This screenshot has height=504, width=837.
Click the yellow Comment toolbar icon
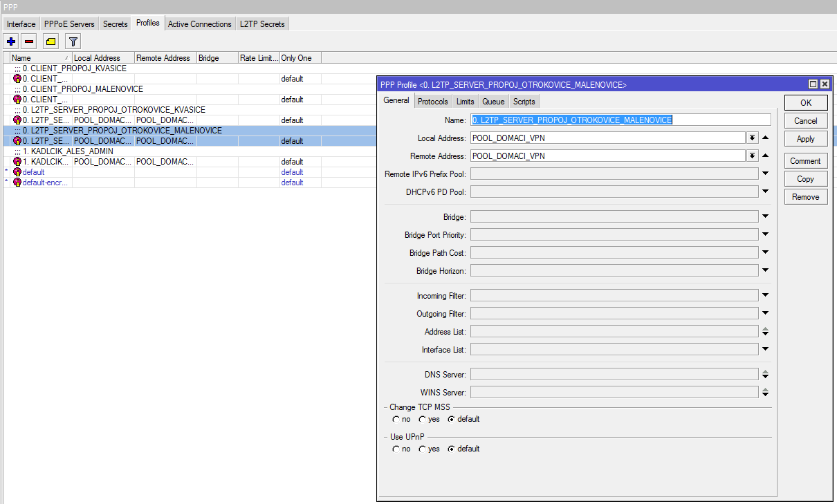point(50,41)
